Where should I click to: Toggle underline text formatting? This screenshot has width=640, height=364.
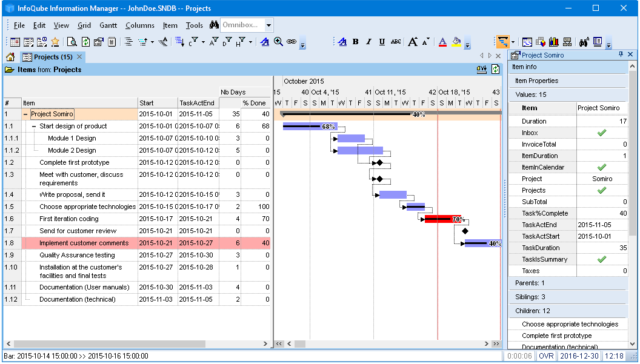[382, 42]
